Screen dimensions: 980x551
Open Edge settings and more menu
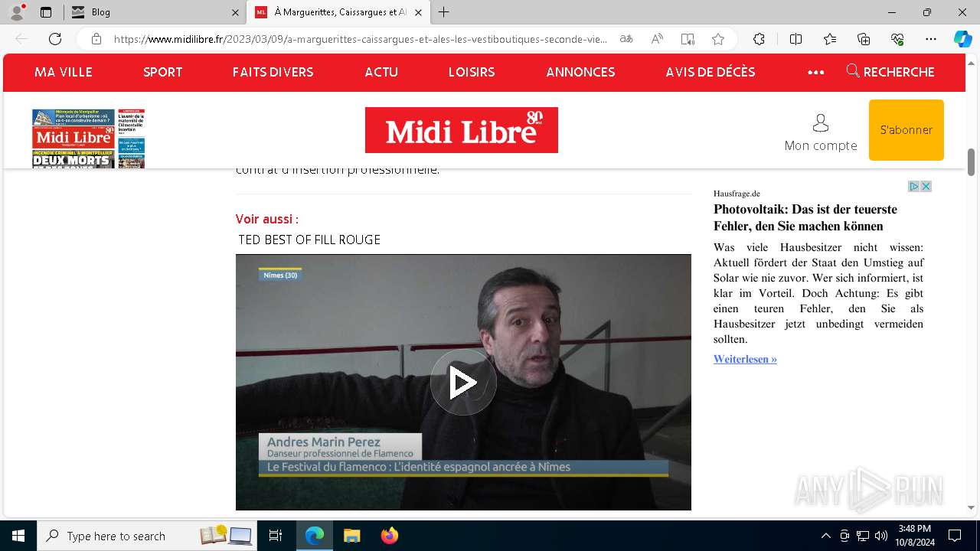coord(931,39)
